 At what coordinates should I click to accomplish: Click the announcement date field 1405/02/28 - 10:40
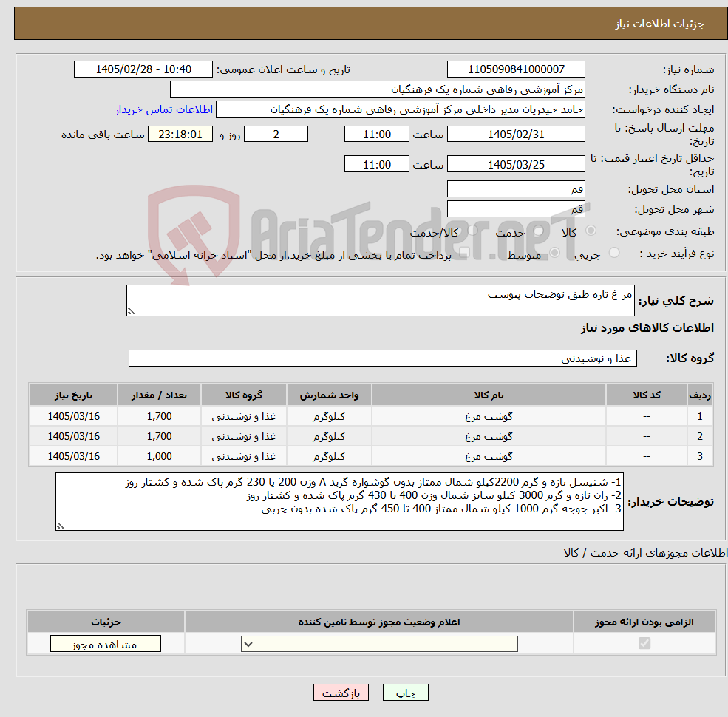143,69
